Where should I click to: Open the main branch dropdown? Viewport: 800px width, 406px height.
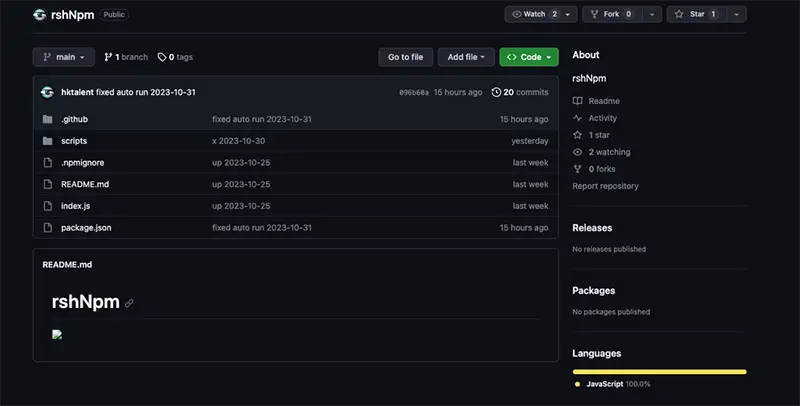click(x=64, y=57)
